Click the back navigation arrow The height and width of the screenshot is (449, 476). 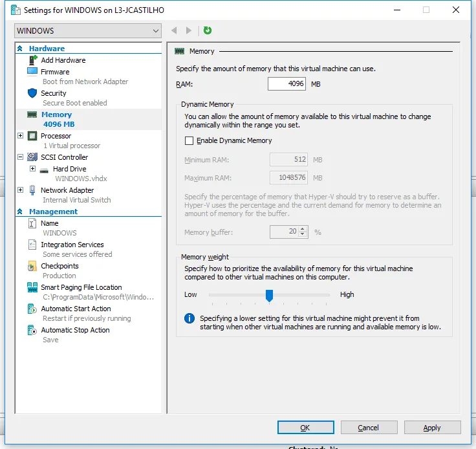tap(174, 30)
